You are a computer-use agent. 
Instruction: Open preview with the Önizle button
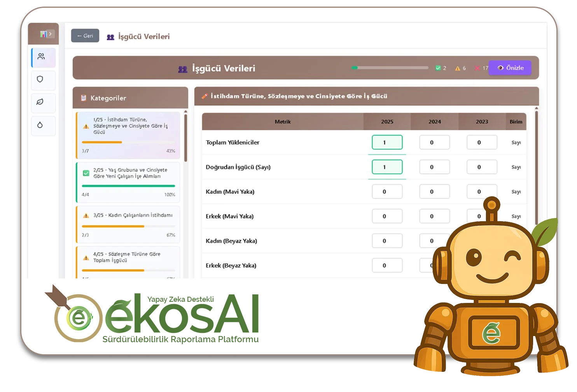coord(510,68)
